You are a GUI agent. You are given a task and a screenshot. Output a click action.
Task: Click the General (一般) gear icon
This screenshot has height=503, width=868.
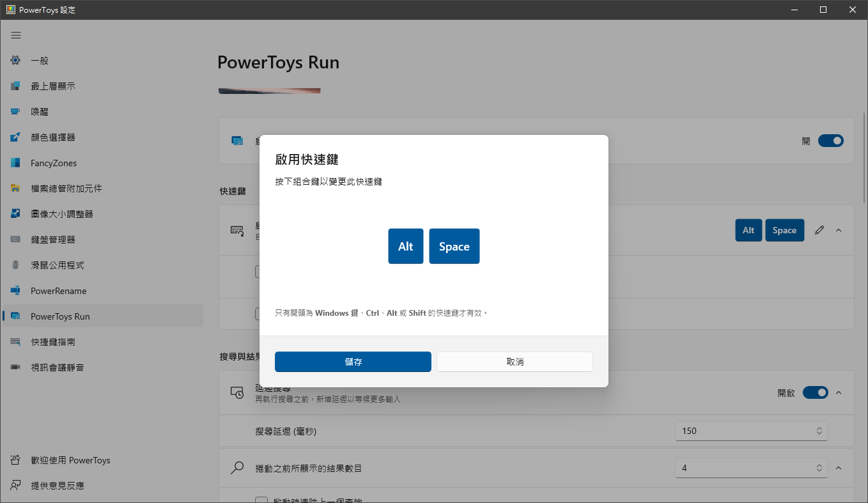[x=15, y=61]
